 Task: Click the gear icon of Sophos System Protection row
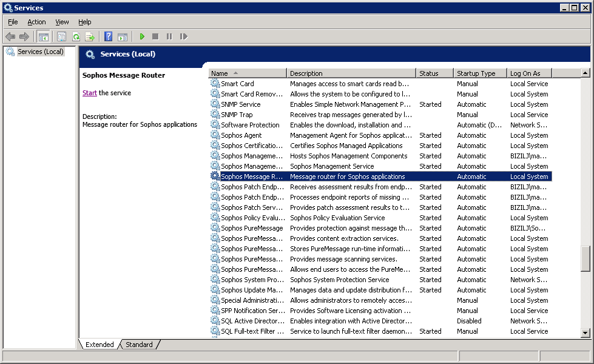pos(215,279)
